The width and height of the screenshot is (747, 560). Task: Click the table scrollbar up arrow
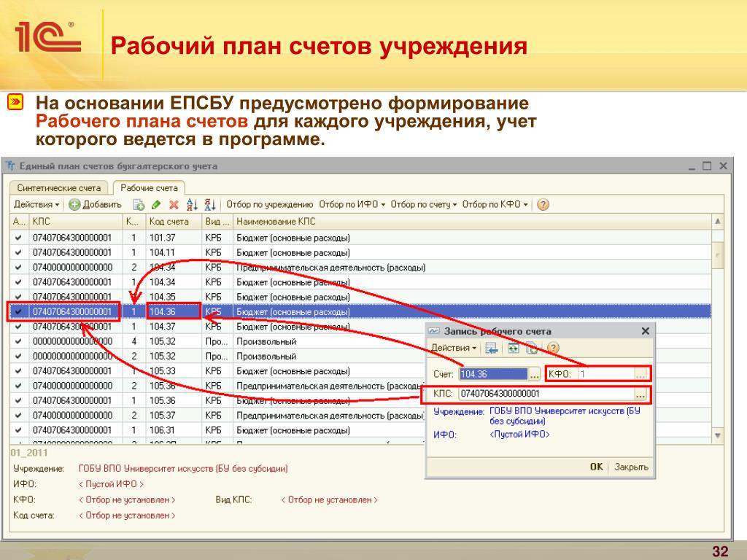718,222
